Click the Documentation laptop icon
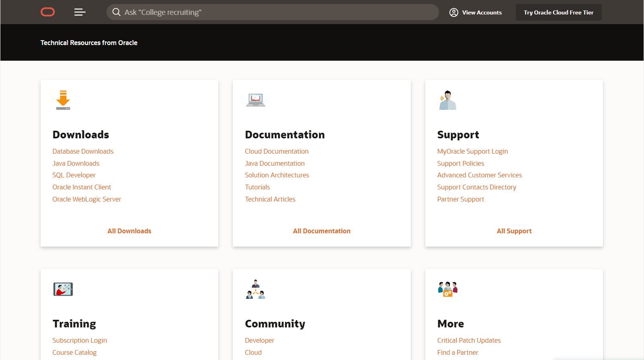644x360 pixels. 256,100
